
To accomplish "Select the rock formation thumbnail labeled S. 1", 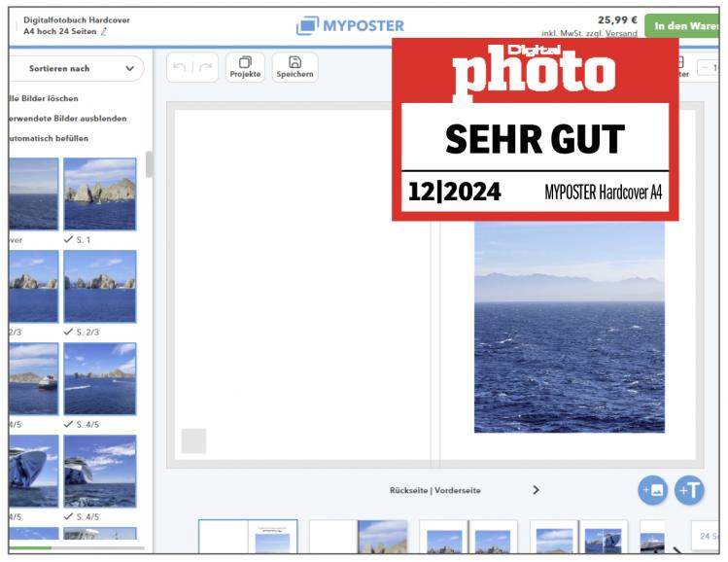I will [100, 193].
